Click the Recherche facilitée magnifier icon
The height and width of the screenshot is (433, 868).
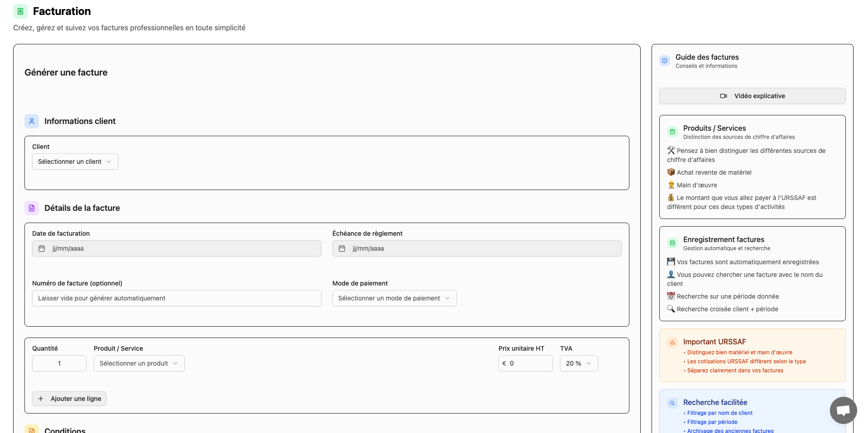[x=672, y=403]
